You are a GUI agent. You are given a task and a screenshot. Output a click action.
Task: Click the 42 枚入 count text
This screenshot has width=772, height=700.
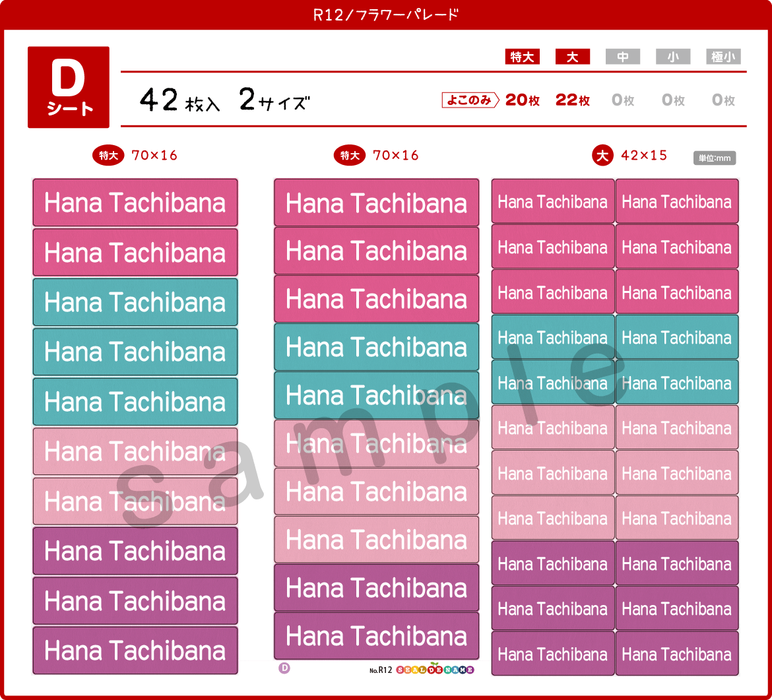click(180, 100)
